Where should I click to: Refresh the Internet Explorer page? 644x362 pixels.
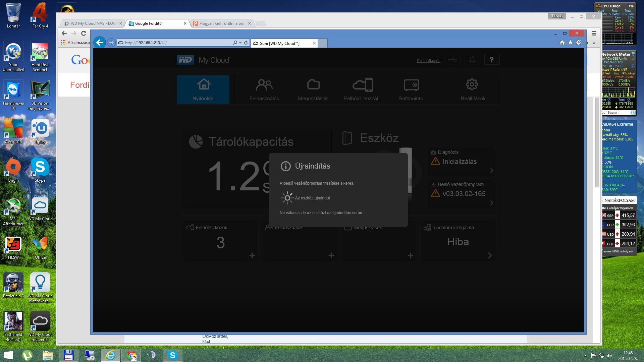[x=246, y=43]
